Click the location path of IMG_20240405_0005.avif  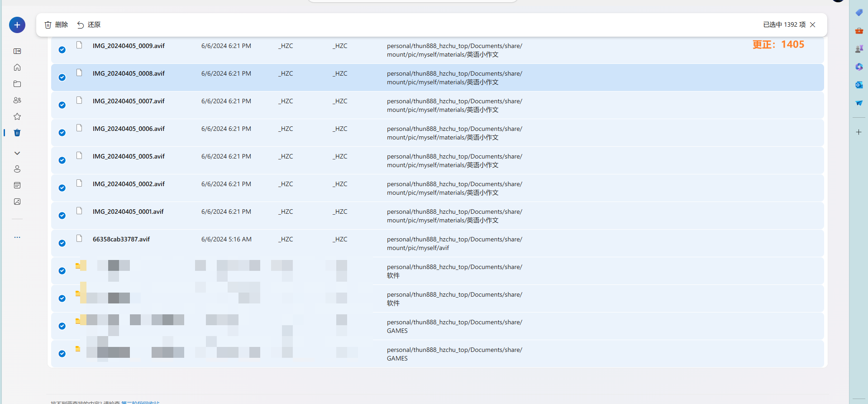point(454,161)
